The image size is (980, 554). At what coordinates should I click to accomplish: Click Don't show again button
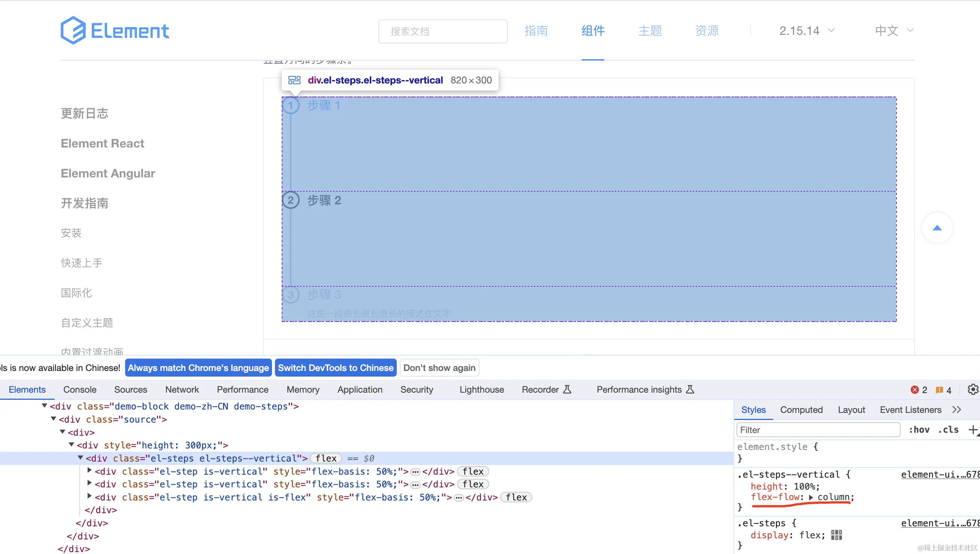pyautogui.click(x=439, y=368)
